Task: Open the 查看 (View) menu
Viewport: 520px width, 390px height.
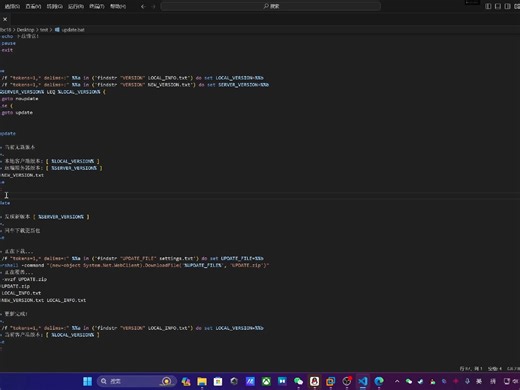Action: [x=33, y=6]
